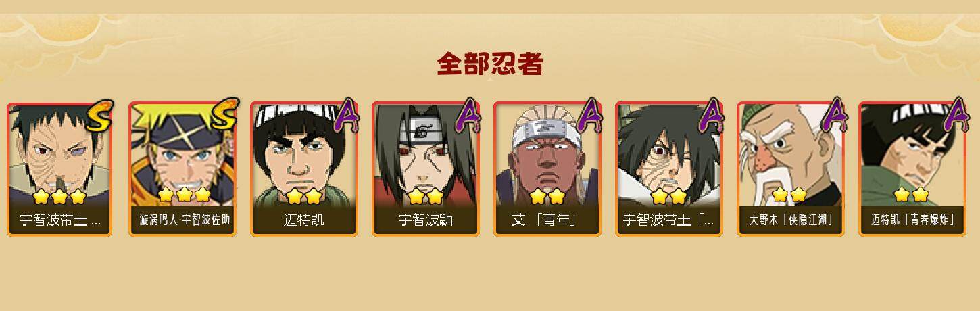
Task: Open 迈特凯「青春爆炸」 ninja card
Action: [x=912, y=169]
